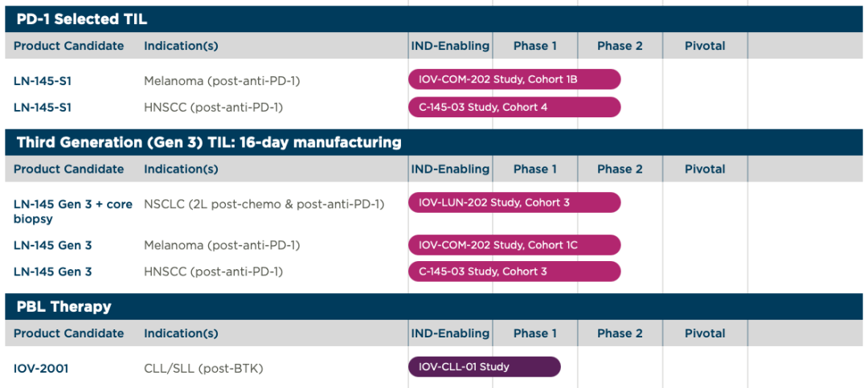Select the Third Generation (Gen 3) TIL header
The width and height of the screenshot is (868, 388).
209,143
